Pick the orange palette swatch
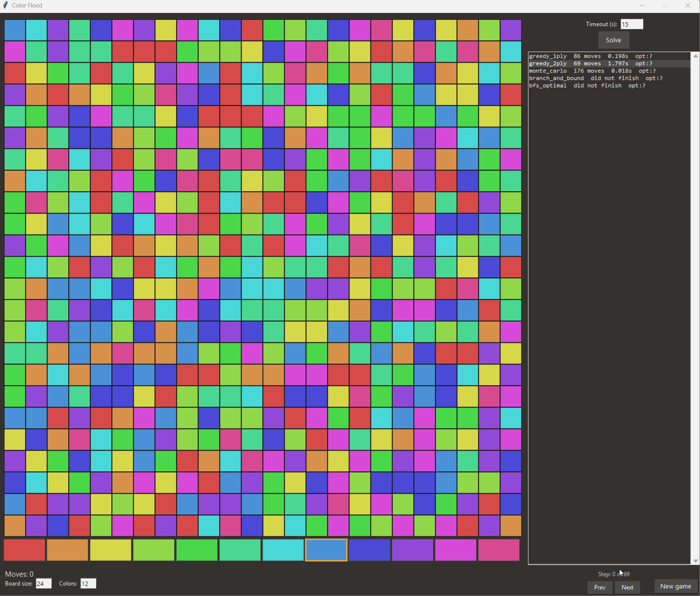The height and width of the screenshot is (596, 700). click(x=67, y=550)
